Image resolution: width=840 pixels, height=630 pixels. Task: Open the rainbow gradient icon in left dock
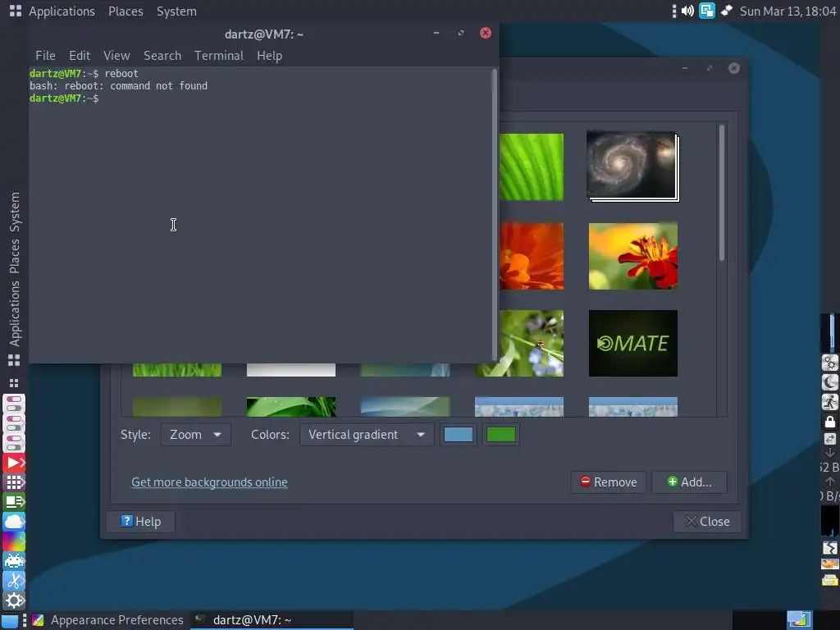(14, 541)
